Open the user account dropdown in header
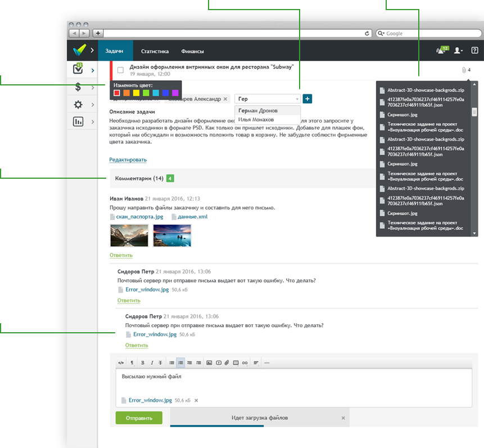This screenshot has width=484, height=448. (x=459, y=51)
